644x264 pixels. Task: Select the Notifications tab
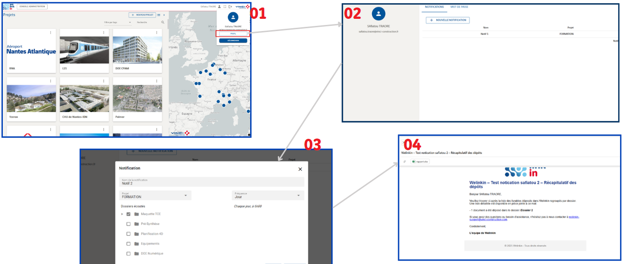pos(434,7)
